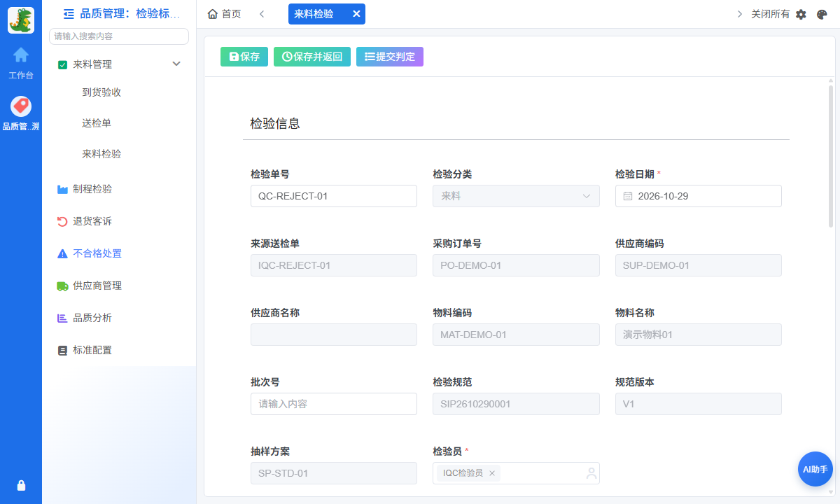Screen dimensions: 840x504
Task: Click the 来源送检单 field
Action: tap(334, 265)
